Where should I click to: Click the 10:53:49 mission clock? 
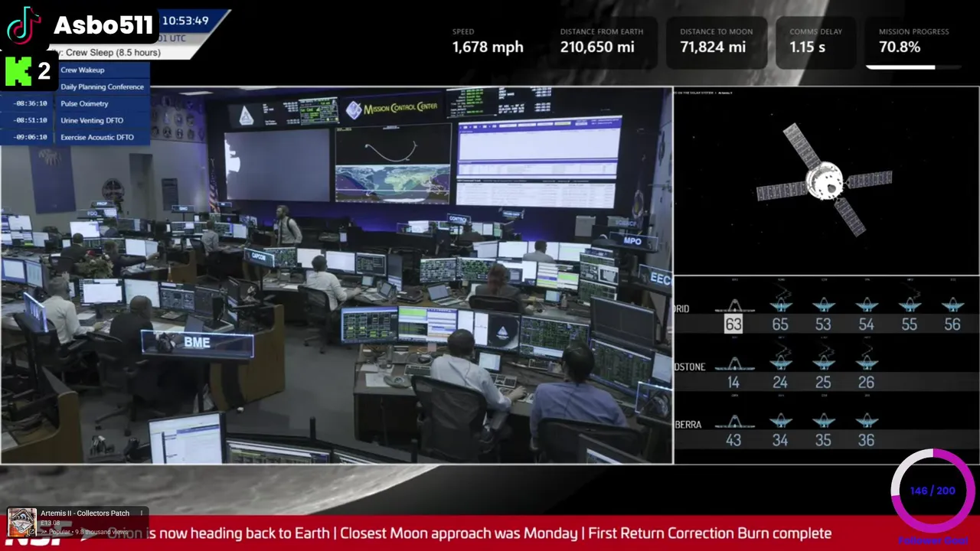coord(185,21)
